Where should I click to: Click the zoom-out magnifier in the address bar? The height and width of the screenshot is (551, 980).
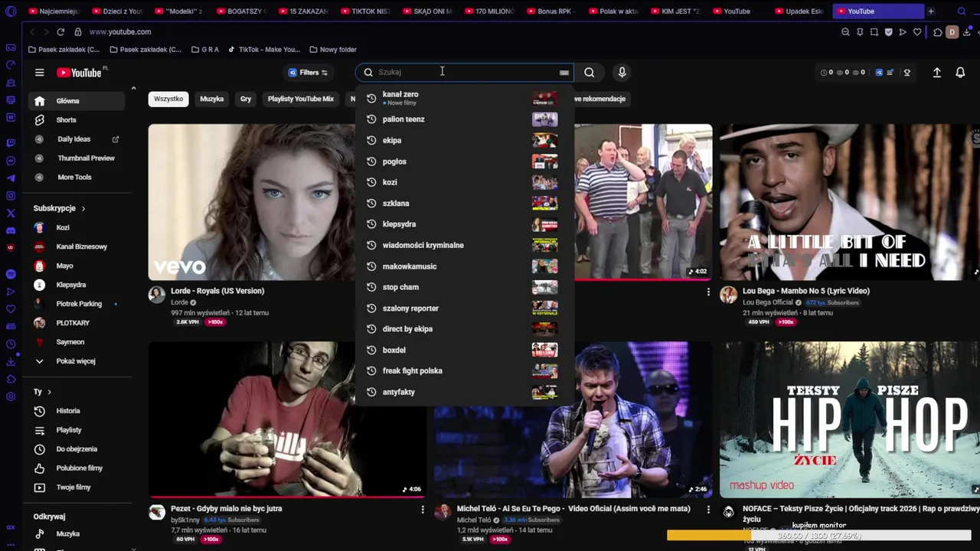click(x=845, y=32)
